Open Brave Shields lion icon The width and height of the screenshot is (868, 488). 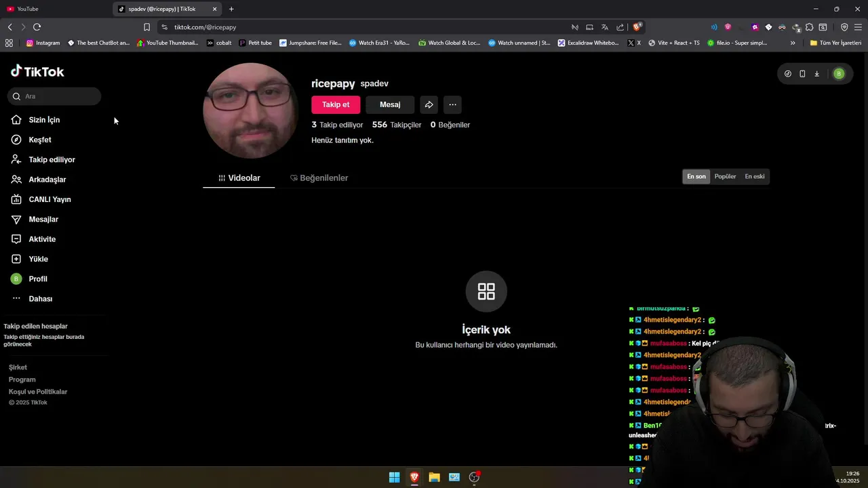coord(636,27)
